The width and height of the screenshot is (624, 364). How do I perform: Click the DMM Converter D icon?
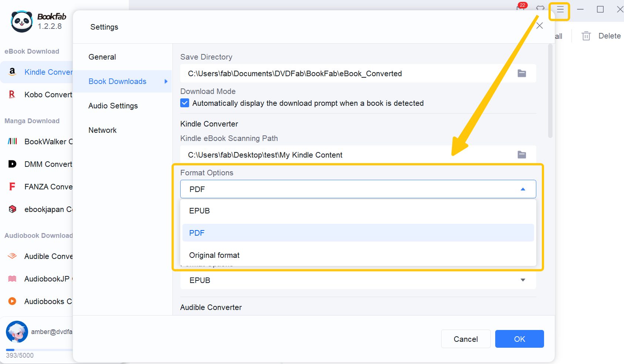13,164
